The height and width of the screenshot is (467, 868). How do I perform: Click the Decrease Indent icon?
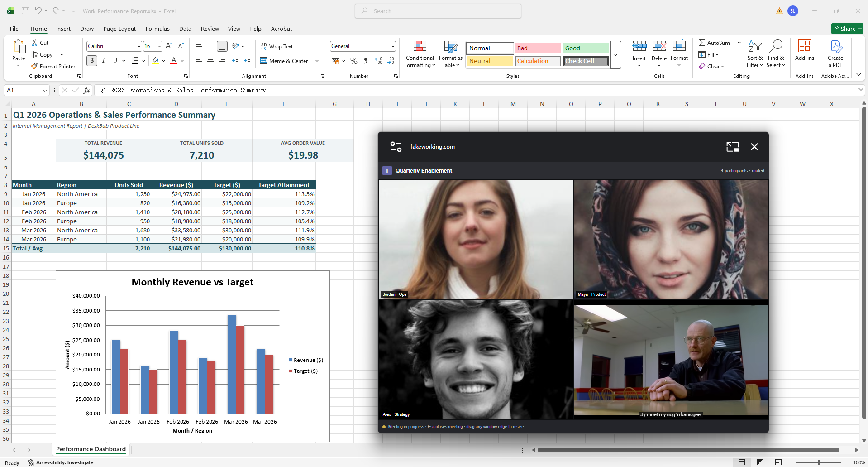click(x=235, y=61)
